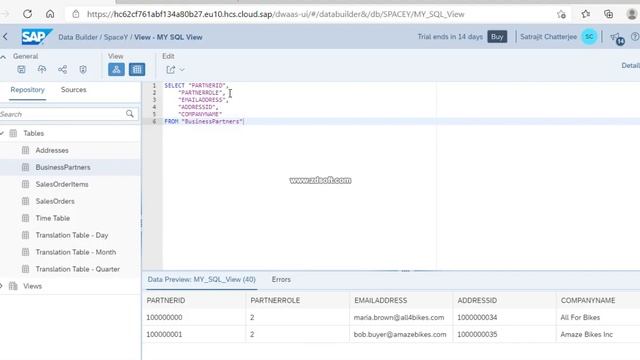Open the Edit export dropdown arrow
Screen dimensions: 640x360
click(x=182, y=70)
